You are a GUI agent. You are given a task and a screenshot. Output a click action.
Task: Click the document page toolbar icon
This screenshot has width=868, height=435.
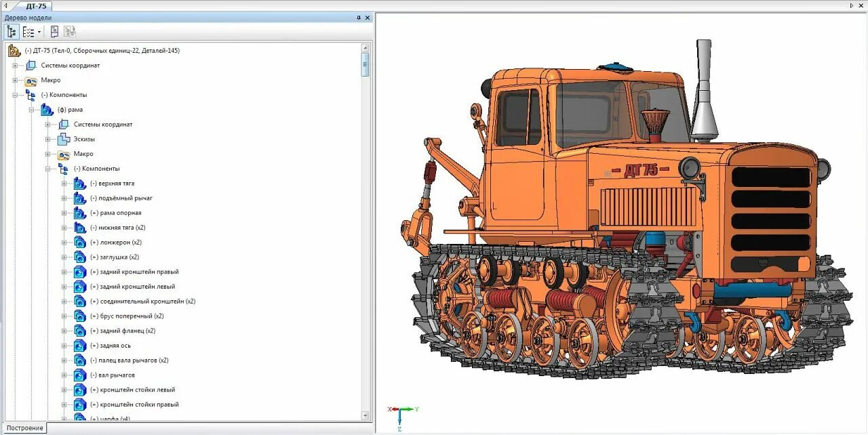(x=54, y=31)
